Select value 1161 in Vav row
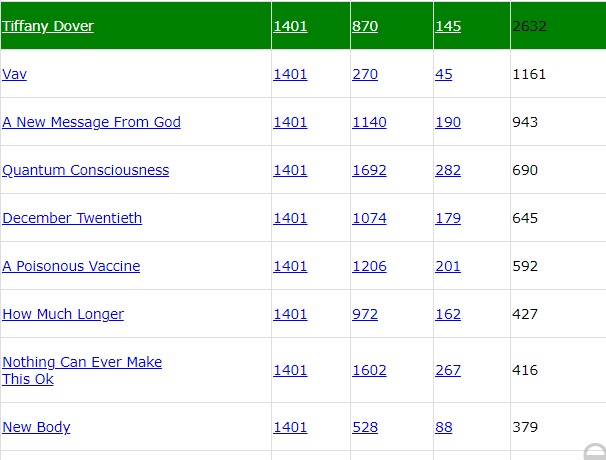The height and width of the screenshot is (460, 606). point(529,74)
